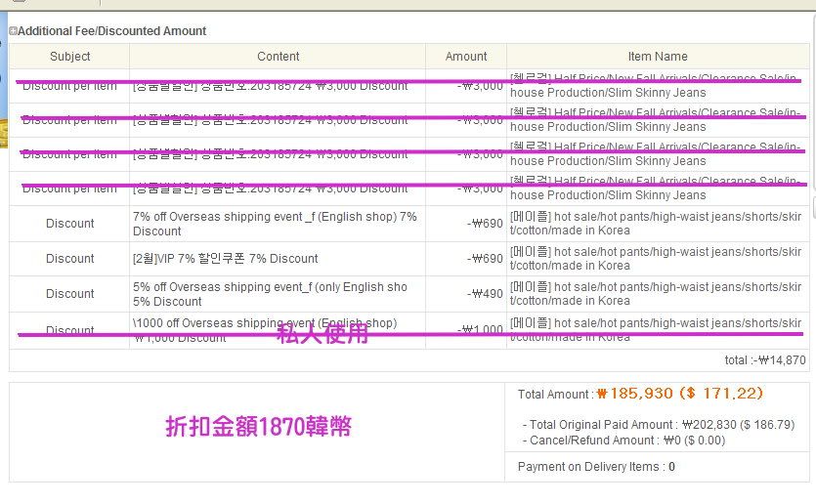Click the 5% off Overseas shipping event entry
816x504 pixels.
270,294
